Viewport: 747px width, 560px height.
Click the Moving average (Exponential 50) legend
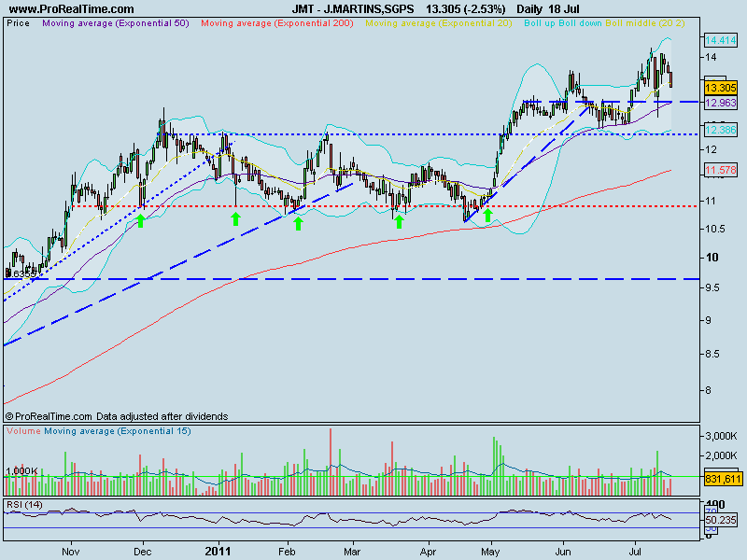116,22
